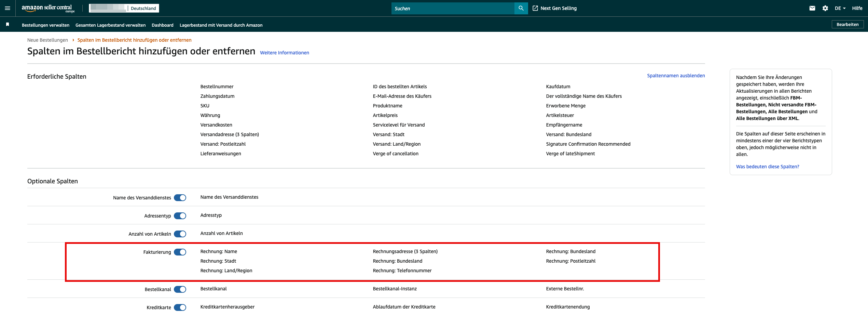Open the mail messages icon
The height and width of the screenshot is (315, 868).
(x=812, y=8)
